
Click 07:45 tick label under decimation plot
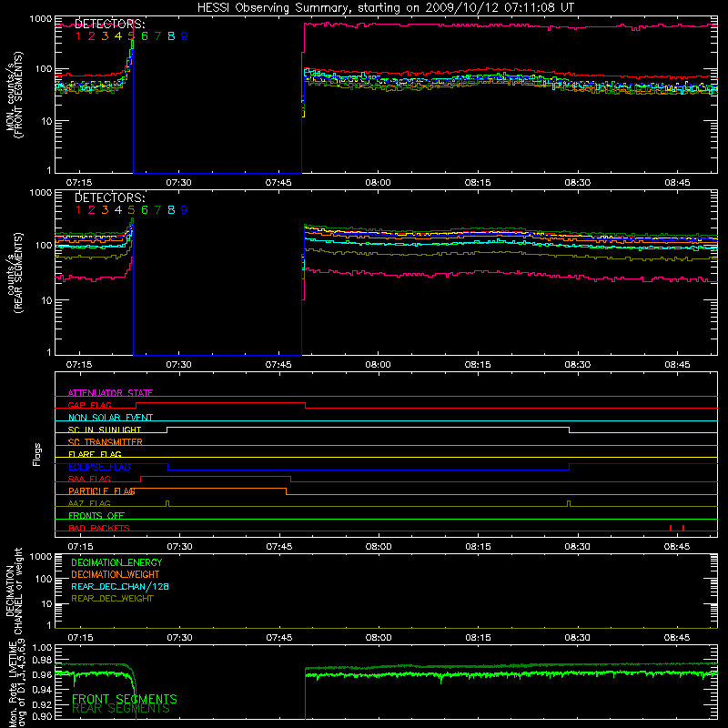(279, 638)
